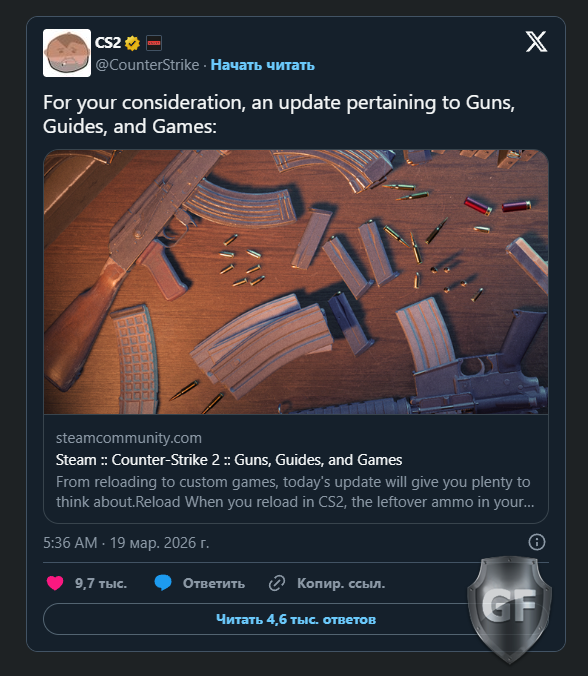Follow the account via Начать читать
588x676 pixels.
[x=263, y=65]
